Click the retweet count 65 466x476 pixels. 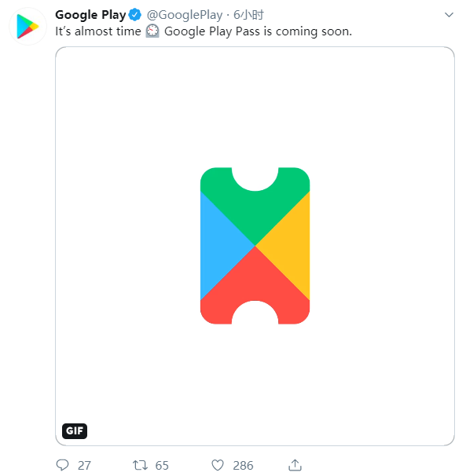tap(162, 465)
